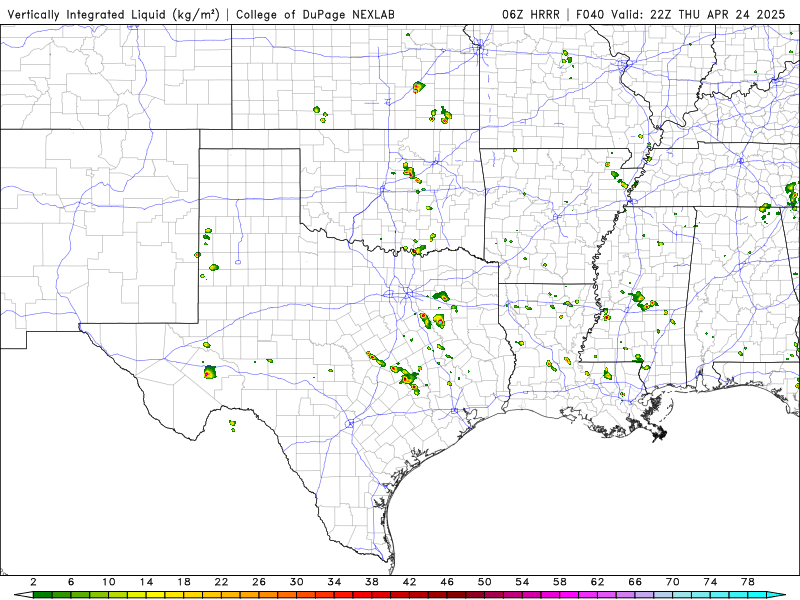This screenshot has height=600, width=800.
Task: Click the '66' label on the color scale
Action: coord(635,582)
